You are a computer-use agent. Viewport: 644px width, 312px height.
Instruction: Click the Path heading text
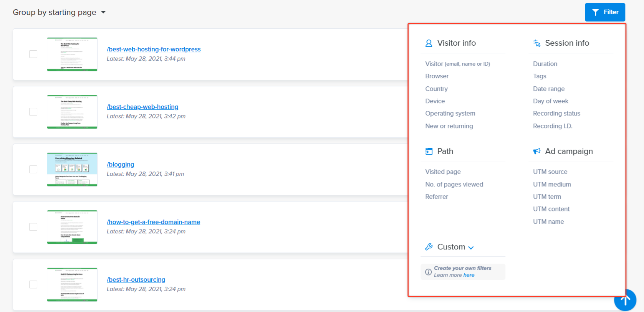pos(445,151)
